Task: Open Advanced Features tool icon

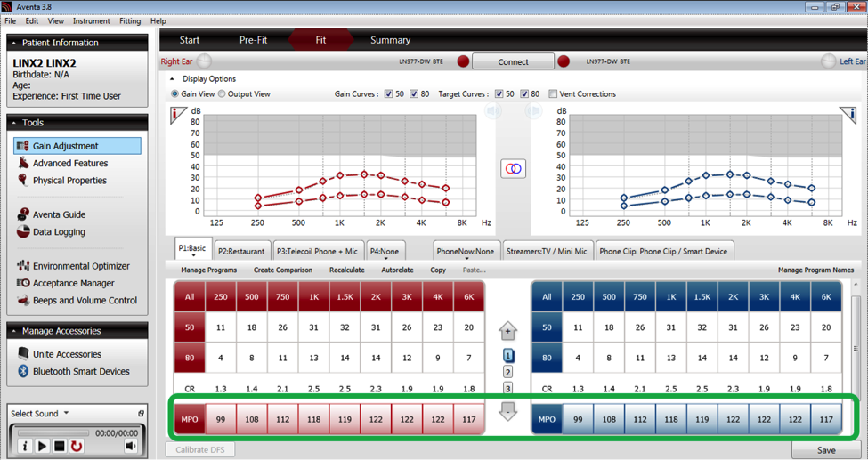Action: point(23,163)
